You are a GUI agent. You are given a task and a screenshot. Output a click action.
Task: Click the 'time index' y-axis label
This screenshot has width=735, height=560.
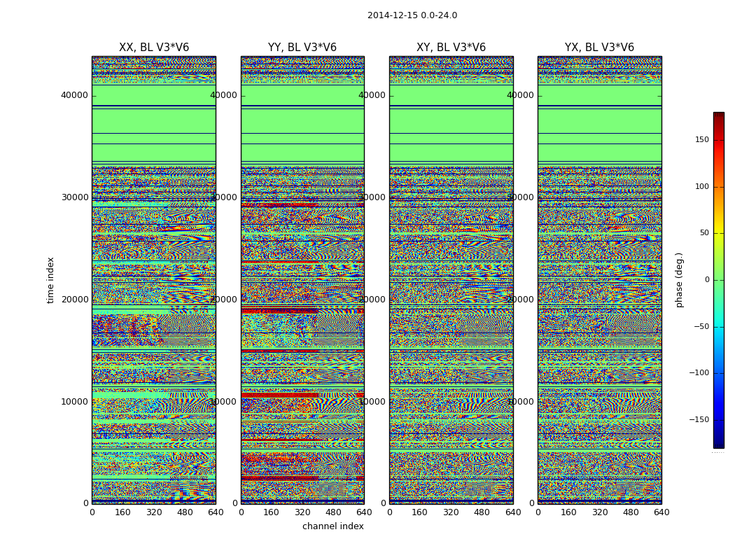click(50, 280)
